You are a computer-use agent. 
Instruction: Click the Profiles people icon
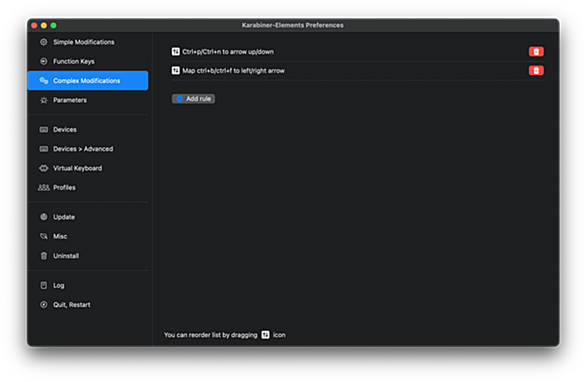pyautogui.click(x=44, y=188)
